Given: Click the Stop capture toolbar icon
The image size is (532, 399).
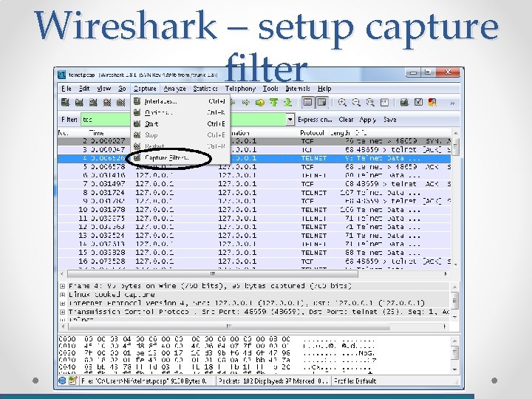Looking at the screenshot, I should [x=107, y=102].
